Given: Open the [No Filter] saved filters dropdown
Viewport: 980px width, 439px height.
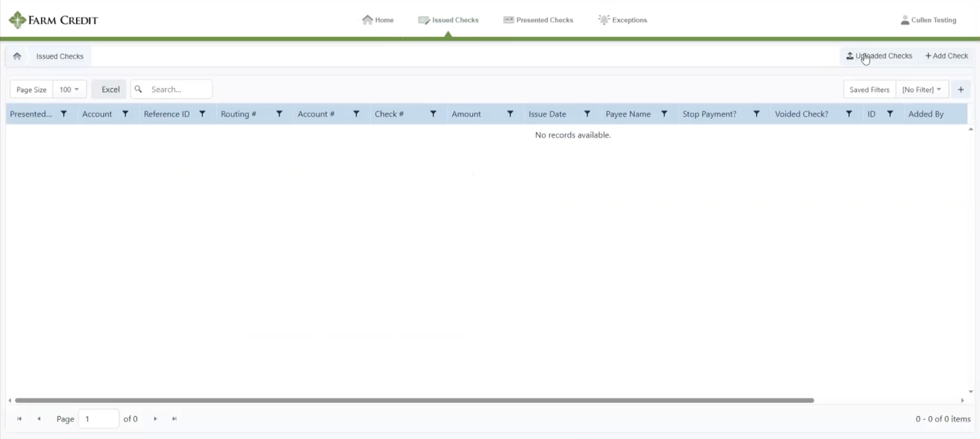Looking at the screenshot, I should tap(922, 90).
